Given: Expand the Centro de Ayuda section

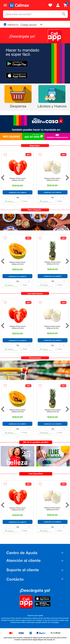Looking at the screenshot, I should pyautogui.click(x=35, y=553).
